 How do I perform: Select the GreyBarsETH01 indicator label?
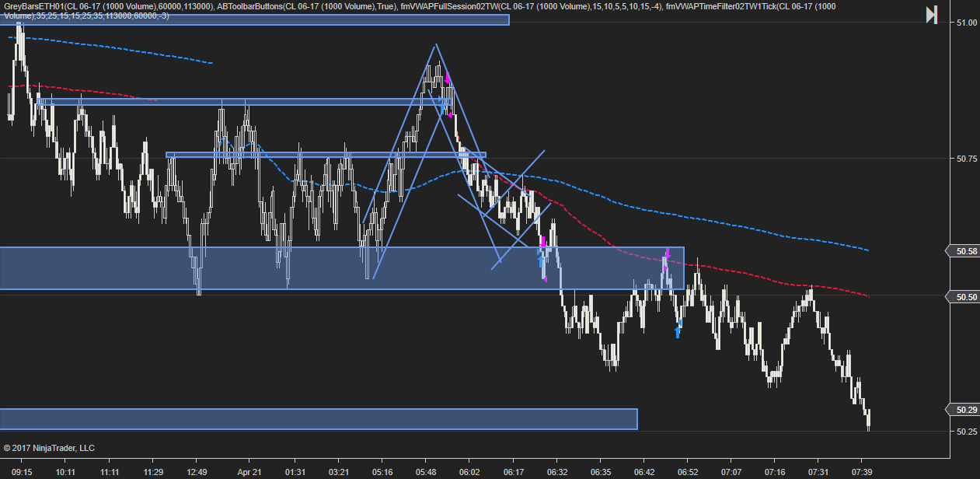108,7
